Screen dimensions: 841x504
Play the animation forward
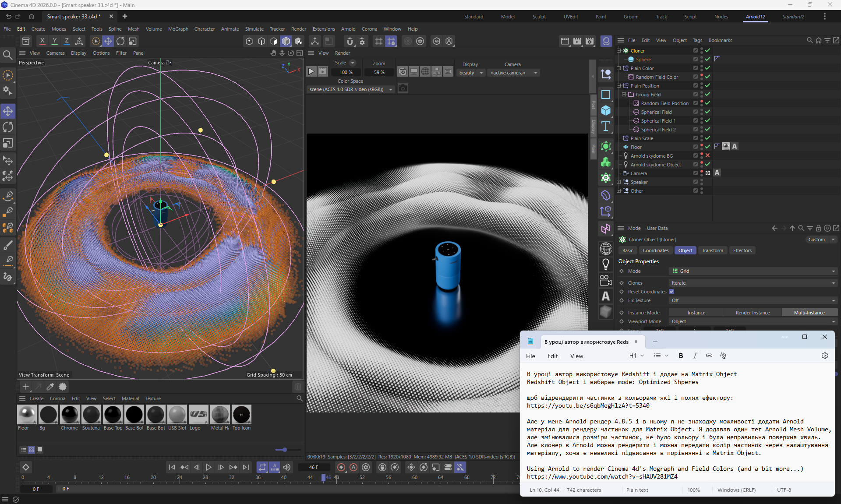[x=208, y=467]
